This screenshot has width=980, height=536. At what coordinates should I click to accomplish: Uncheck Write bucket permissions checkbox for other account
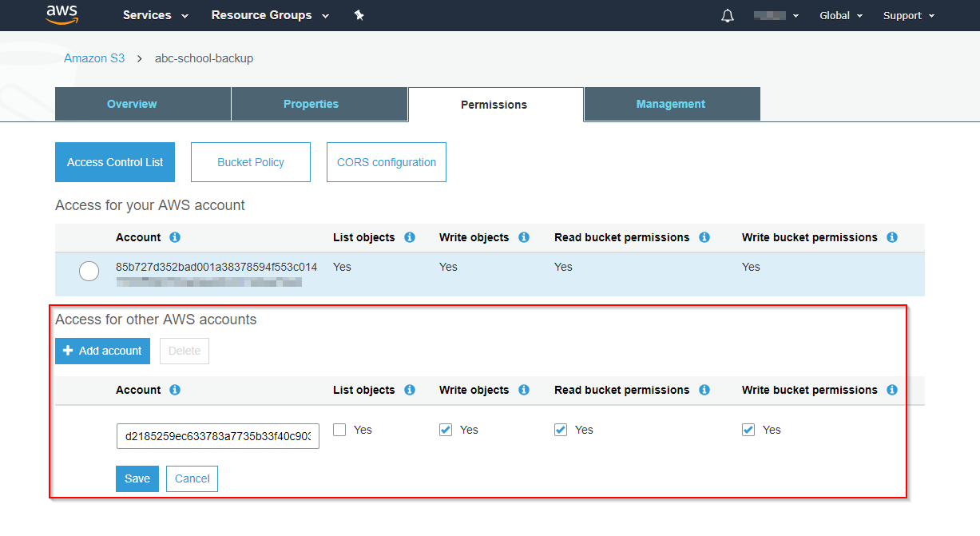click(x=748, y=430)
